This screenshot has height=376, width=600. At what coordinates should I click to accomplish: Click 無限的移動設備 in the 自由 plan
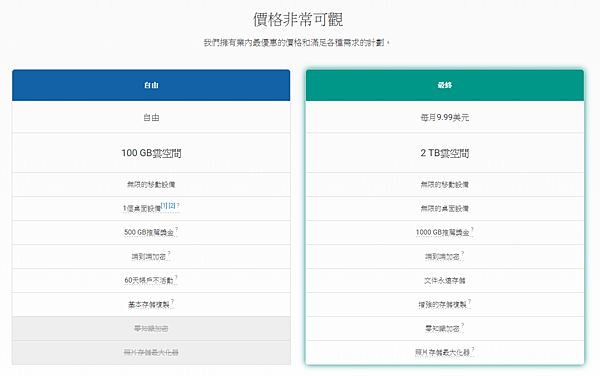click(x=151, y=185)
